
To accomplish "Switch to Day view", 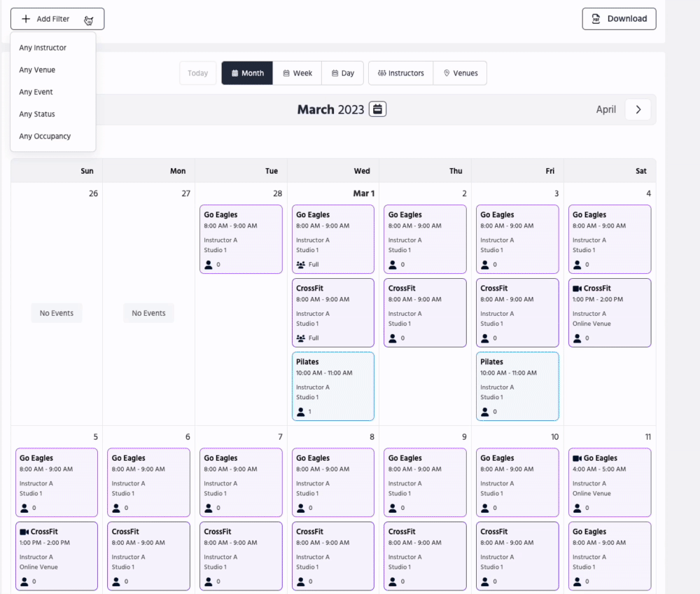I will [343, 73].
